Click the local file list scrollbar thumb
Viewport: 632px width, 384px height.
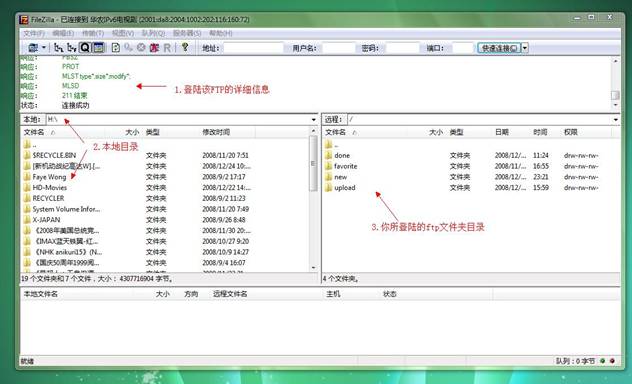coord(313,164)
